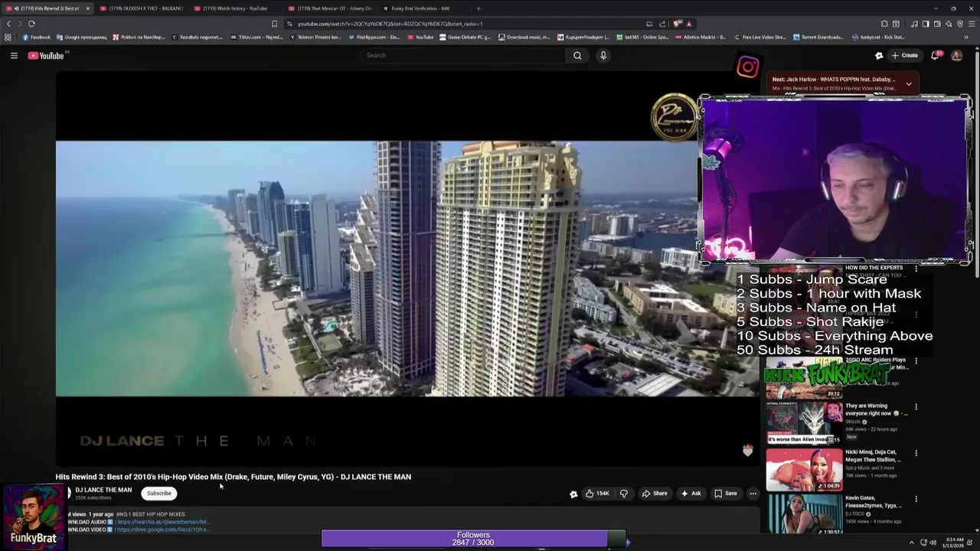Like the video showing 154K

598,494
